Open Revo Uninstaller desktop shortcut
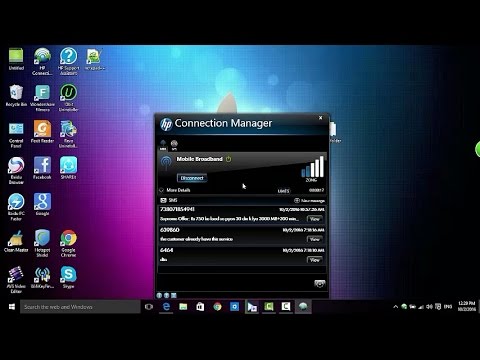 (x=68, y=134)
